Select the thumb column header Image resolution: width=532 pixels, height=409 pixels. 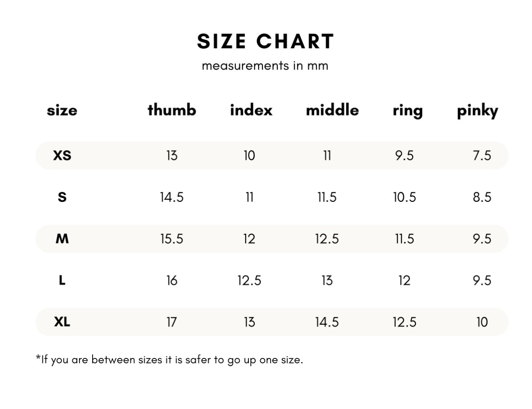tap(172, 110)
